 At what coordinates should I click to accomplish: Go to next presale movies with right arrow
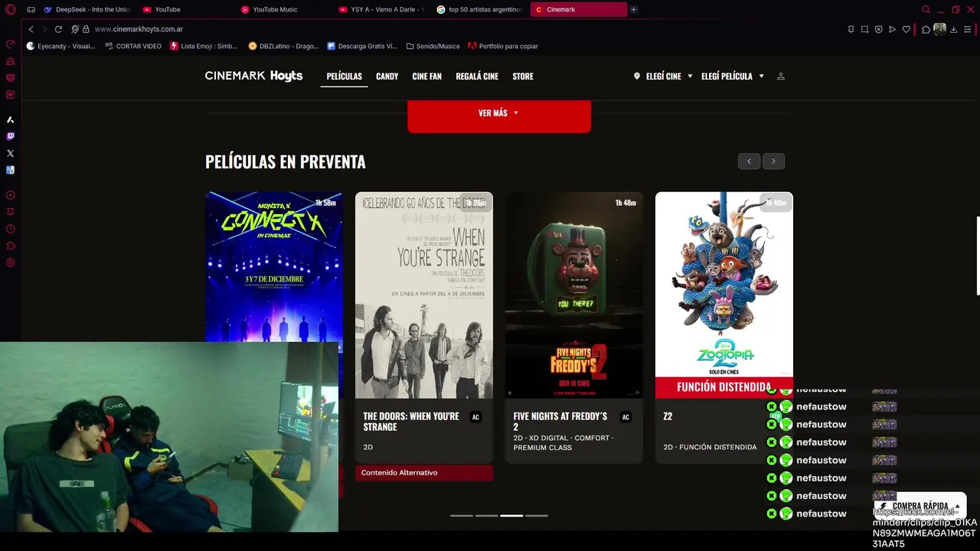click(773, 161)
